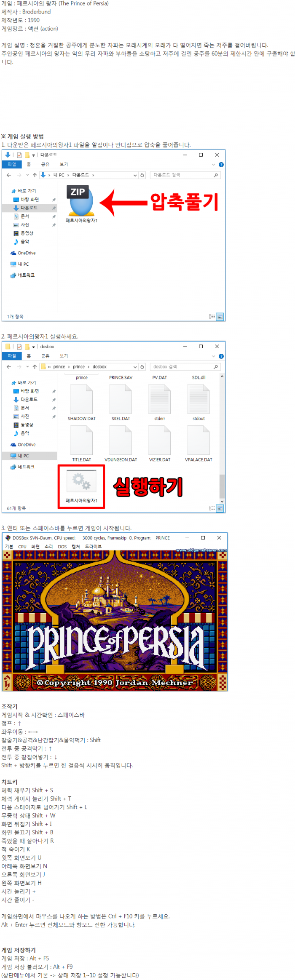Switch 다운로드 window to details view
Image resolution: width=295 pixels, height=980 pixels.
click(x=212, y=316)
